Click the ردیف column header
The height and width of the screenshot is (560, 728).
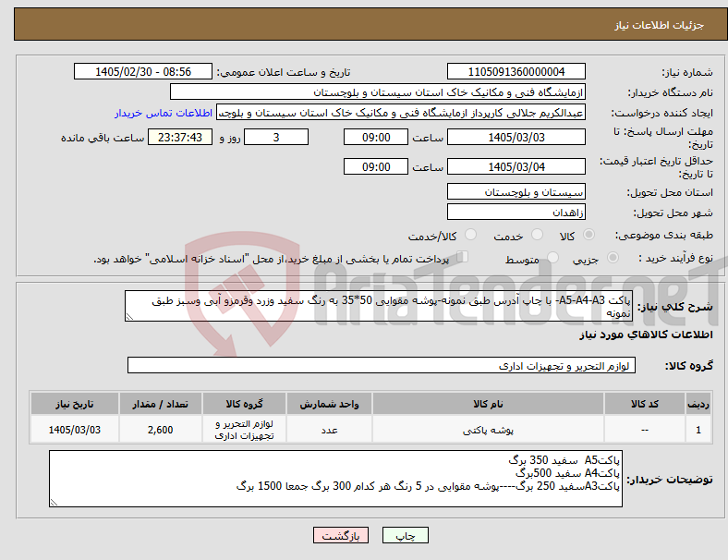[698, 404]
